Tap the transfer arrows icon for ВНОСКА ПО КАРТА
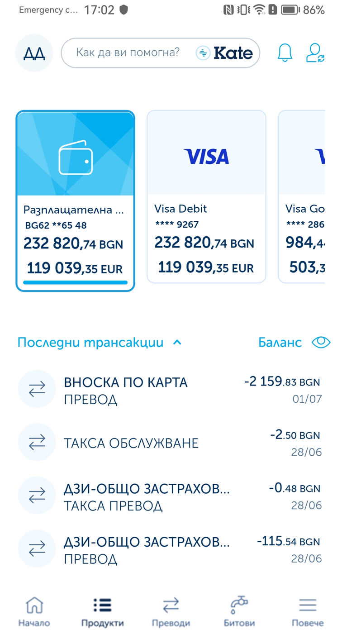 pos(37,389)
